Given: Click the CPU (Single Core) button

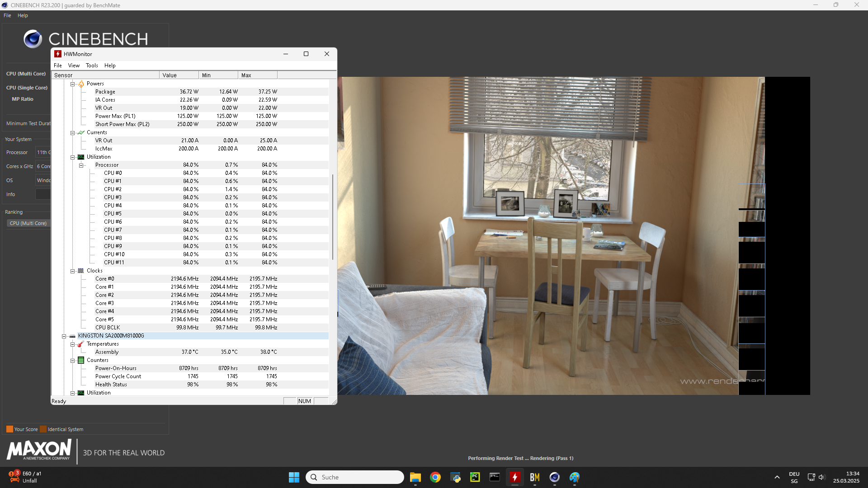Looking at the screenshot, I should 27,88.
